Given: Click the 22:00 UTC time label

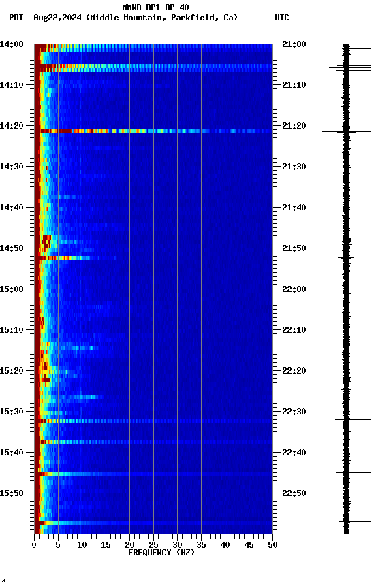Looking at the screenshot, I should point(294,289).
